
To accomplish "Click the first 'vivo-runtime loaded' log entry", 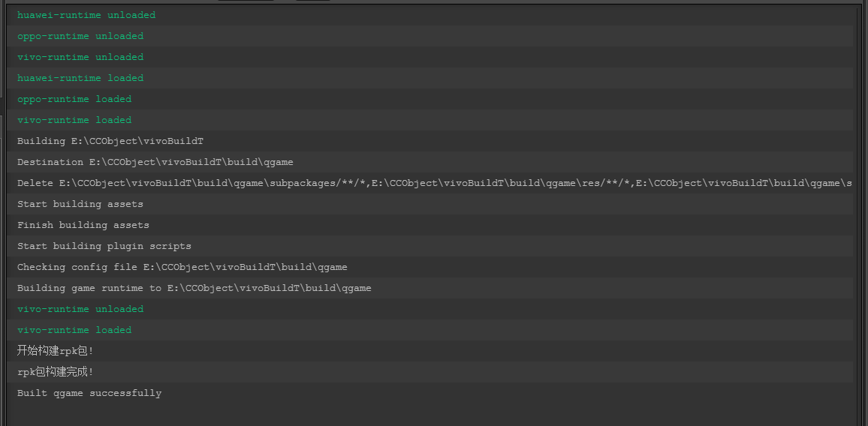I will click(74, 120).
